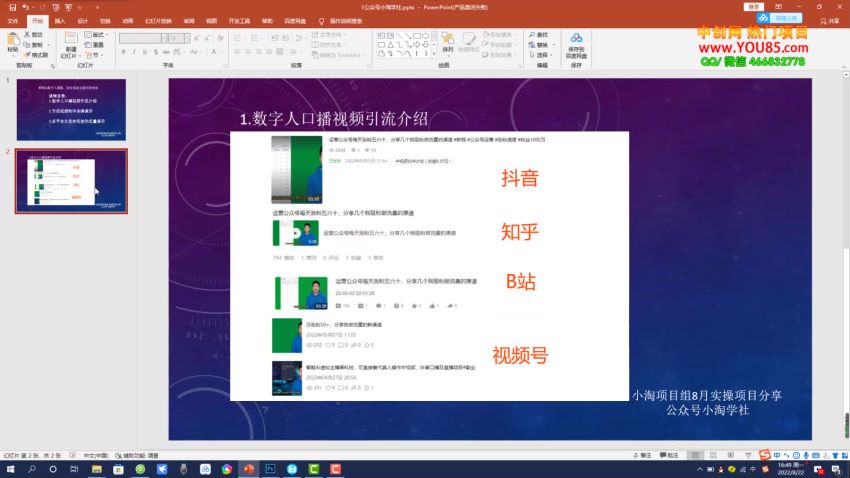Open the File tab

[x=13, y=21]
